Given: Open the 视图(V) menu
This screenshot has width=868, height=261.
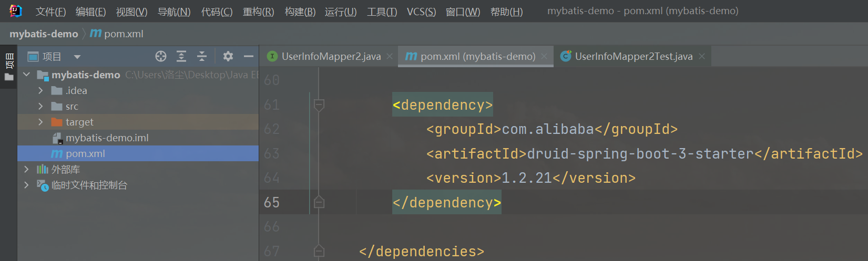Looking at the screenshot, I should click(x=131, y=12).
